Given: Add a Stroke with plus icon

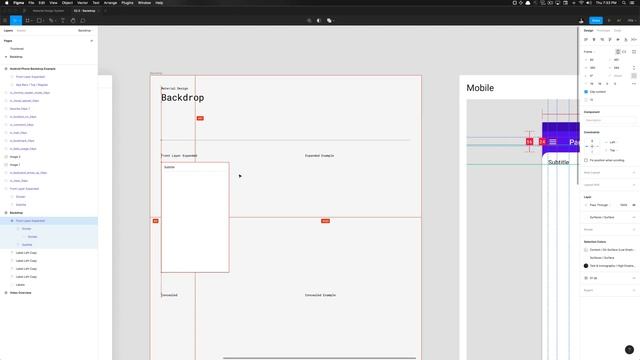Looking at the screenshot, I should (x=634, y=229).
